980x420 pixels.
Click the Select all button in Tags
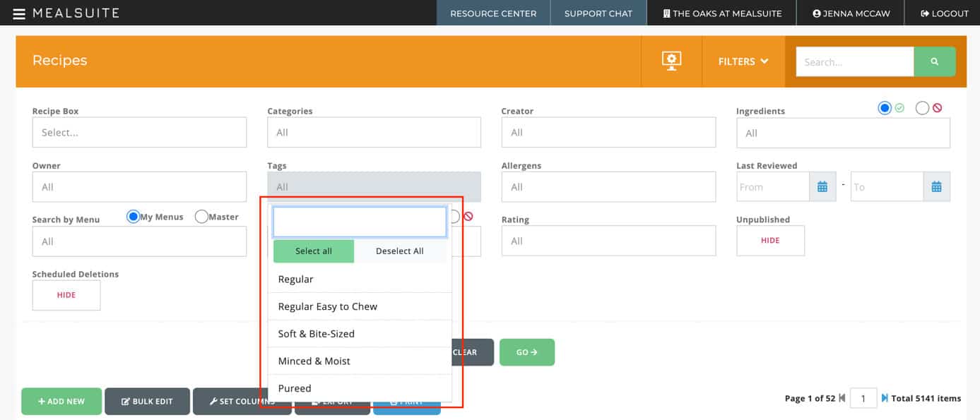click(313, 251)
